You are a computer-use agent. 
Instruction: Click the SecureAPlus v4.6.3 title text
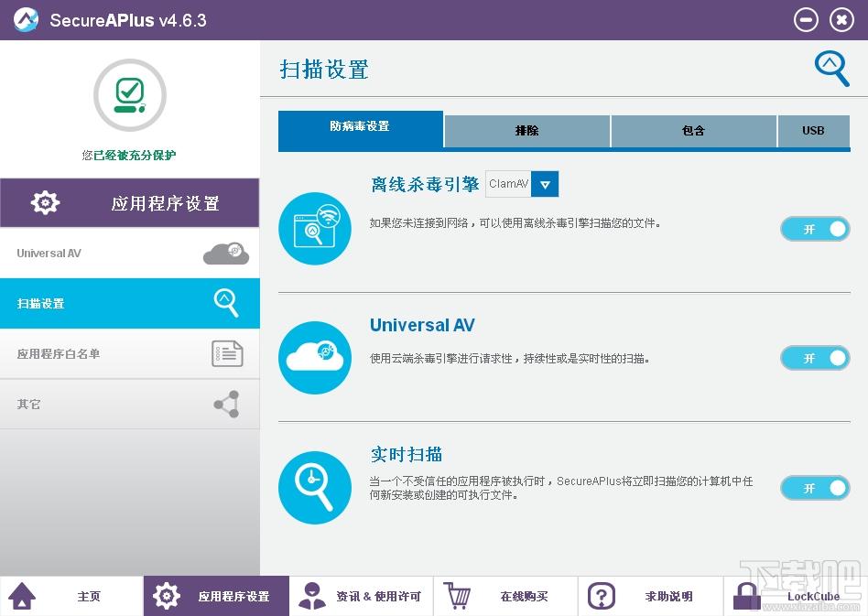pos(128,20)
